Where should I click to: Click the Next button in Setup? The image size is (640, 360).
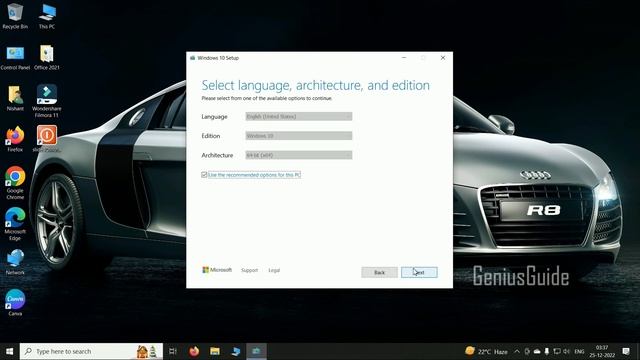tap(419, 272)
